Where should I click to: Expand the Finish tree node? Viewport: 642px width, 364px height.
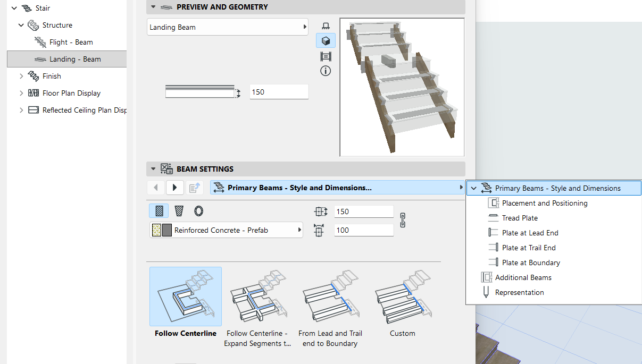(21, 76)
